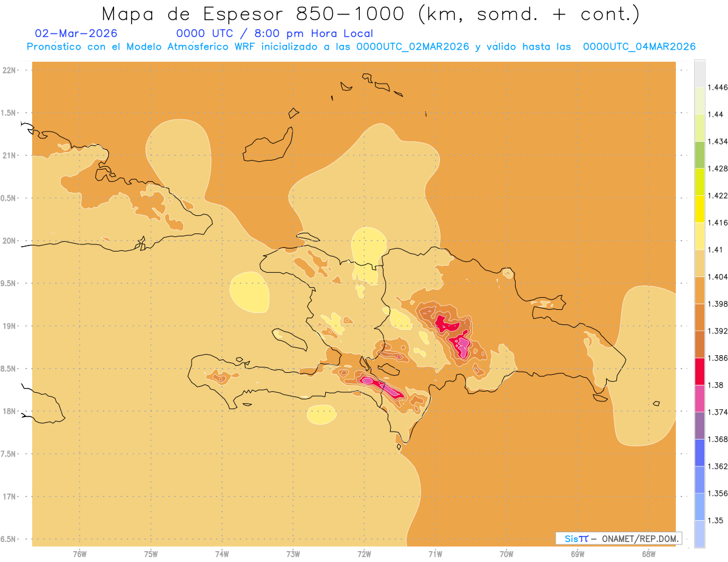Pick the light lime swatch between 1.434 and 1.44
Viewport: 728px width, 562px height.
click(699, 128)
